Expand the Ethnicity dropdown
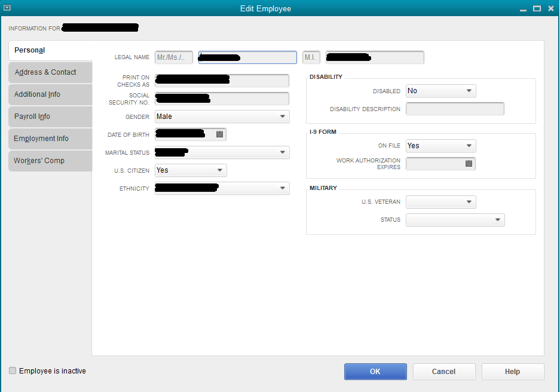Viewport: 560px width, 392px height. (281, 188)
